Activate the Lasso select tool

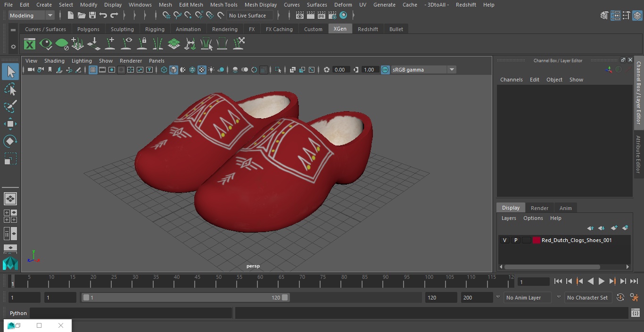pos(10,89)
